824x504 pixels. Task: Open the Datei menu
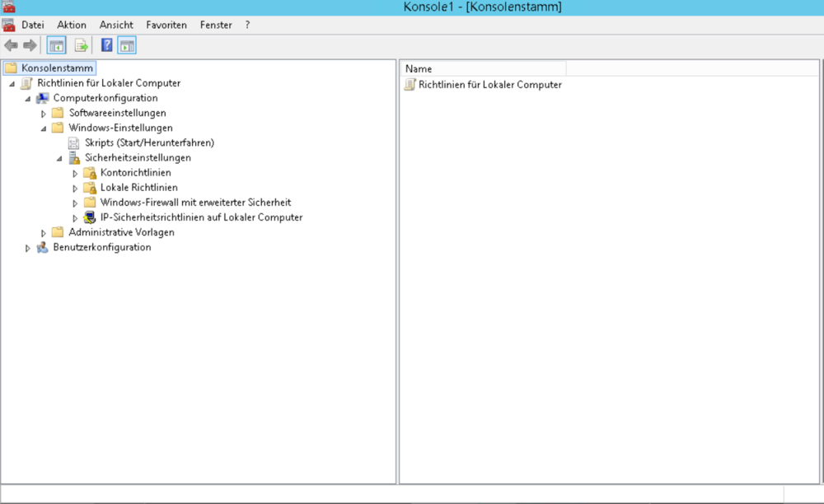tap(32, 25)
